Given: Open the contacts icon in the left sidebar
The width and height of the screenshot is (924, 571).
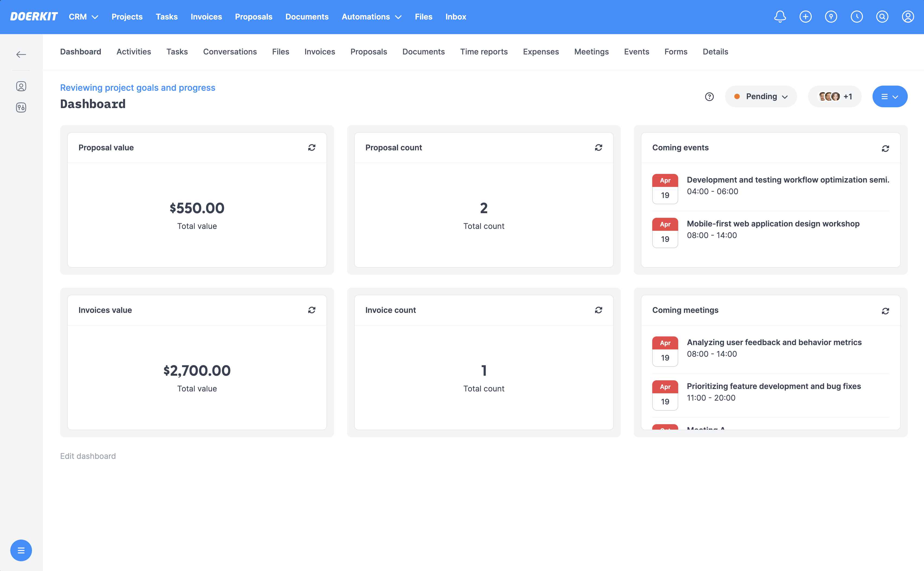Looking at the screenshot, I should [x=21, y=86].
